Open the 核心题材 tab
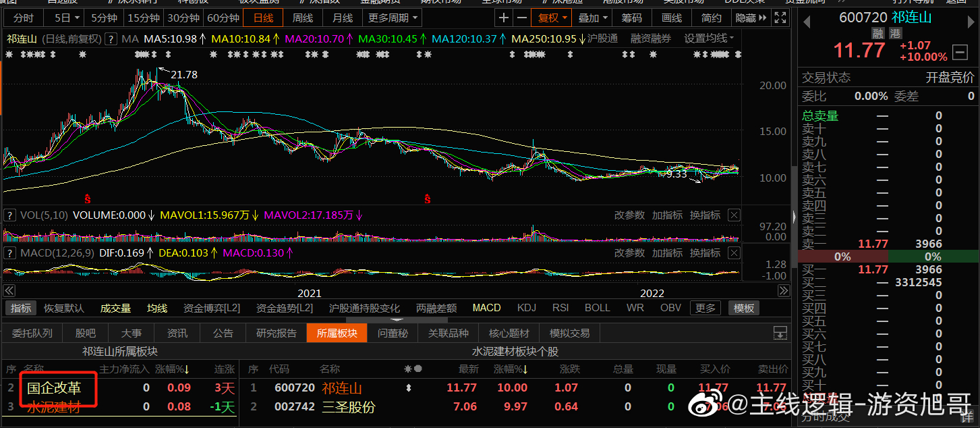The height and width of the screenshot is (428, 980). [x=509, y=333]
